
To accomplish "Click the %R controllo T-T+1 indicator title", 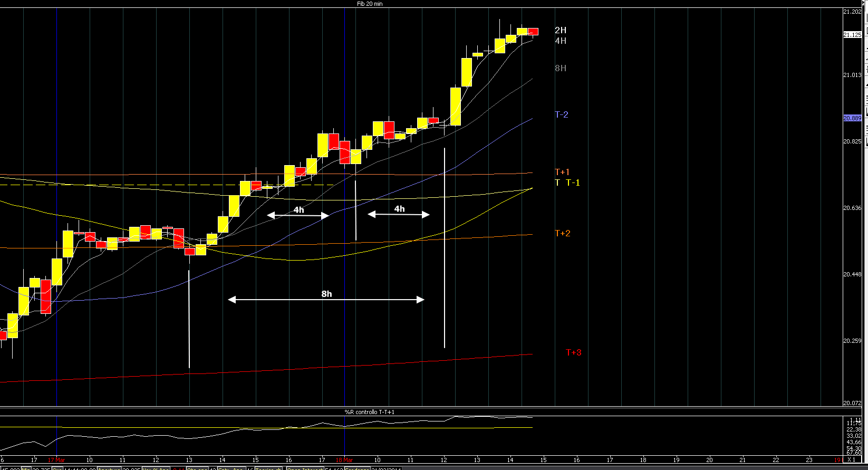I will click(369, 412).
